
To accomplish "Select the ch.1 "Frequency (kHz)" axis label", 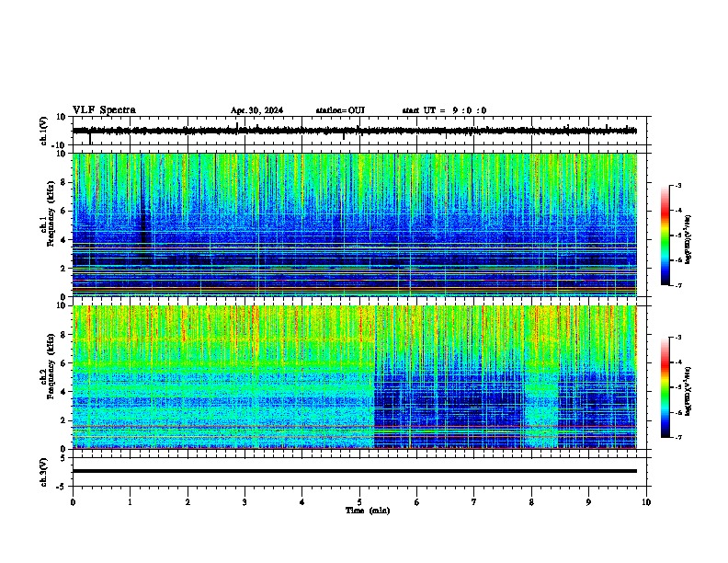I will 51,213.
